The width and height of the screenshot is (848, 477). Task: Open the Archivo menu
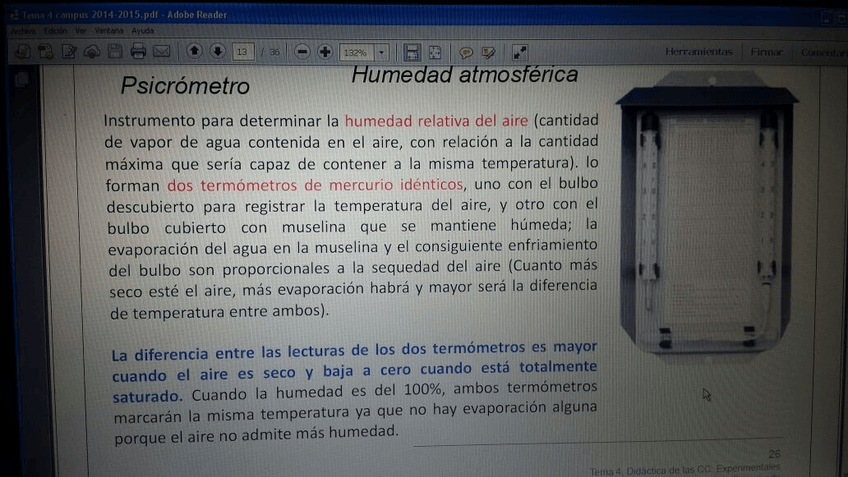(22, 31)
